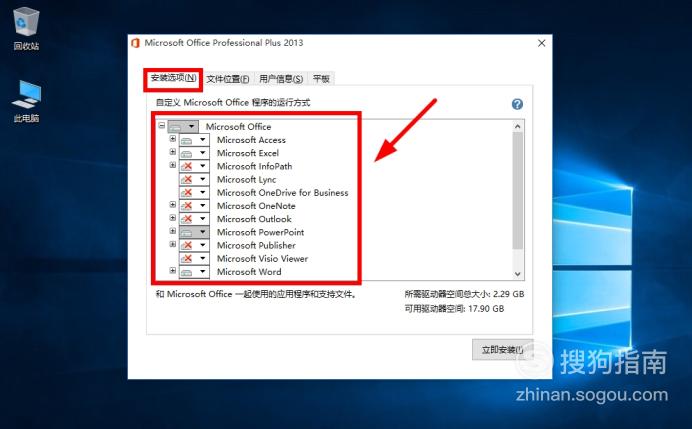Open the Recycle Bin desktop icon
Screen dimensions: 692x429
pos(26,27)
